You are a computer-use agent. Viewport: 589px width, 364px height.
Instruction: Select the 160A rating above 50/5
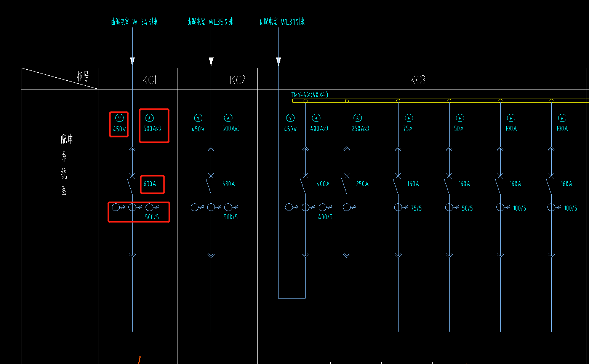464,184
